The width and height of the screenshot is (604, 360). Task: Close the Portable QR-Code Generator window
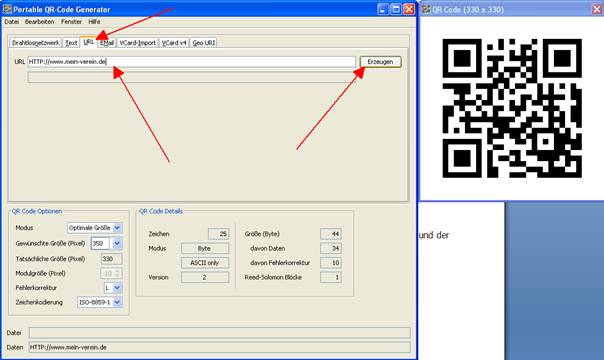(x=409, y=9)
